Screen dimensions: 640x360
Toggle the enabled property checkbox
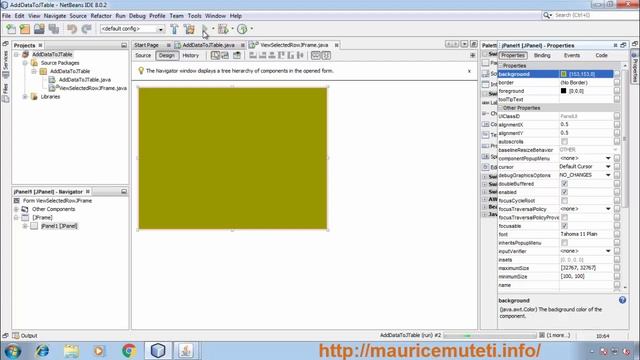click(x=564, y=192)
